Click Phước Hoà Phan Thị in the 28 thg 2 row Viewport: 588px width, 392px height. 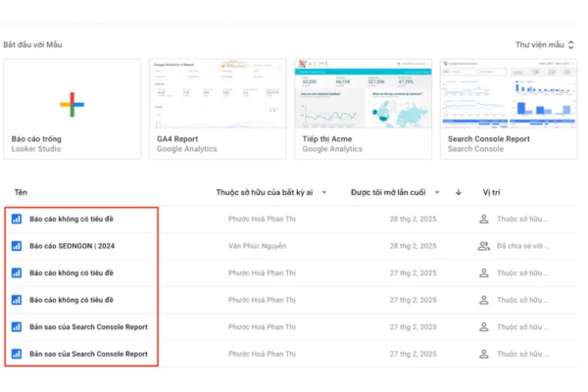pyautogui.click(x=262, y=220)
